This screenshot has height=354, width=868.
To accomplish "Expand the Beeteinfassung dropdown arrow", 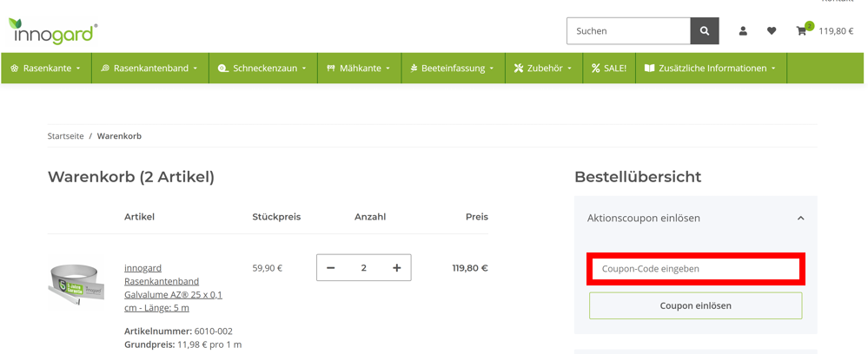I will click(x=492, y=69).
